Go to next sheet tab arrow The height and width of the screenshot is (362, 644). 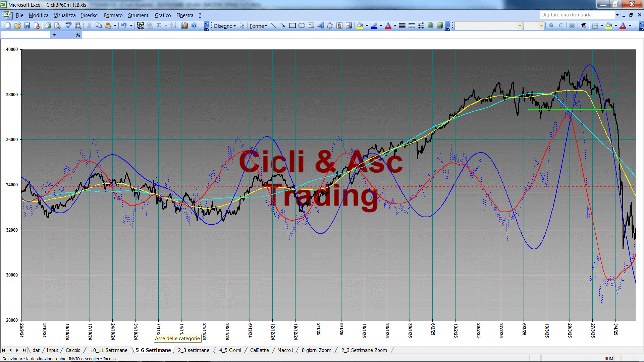tap(17, 350)
